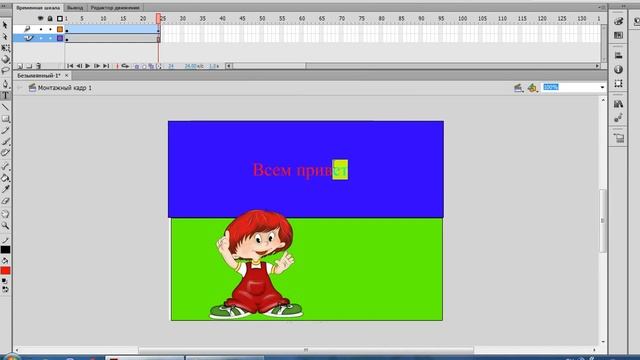The height and width of the screenshot is (360, 640).
Task: Open the Edit Scene dropdown
Action: point(518,88)
